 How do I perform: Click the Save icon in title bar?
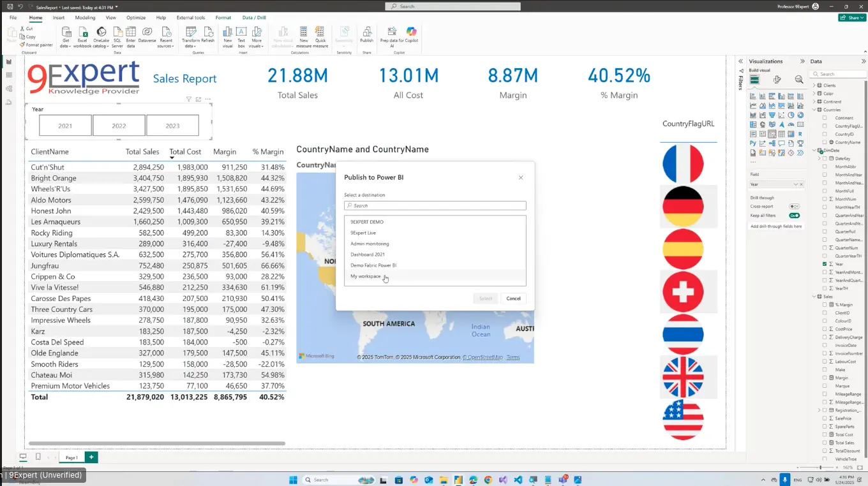click(10, 6)
